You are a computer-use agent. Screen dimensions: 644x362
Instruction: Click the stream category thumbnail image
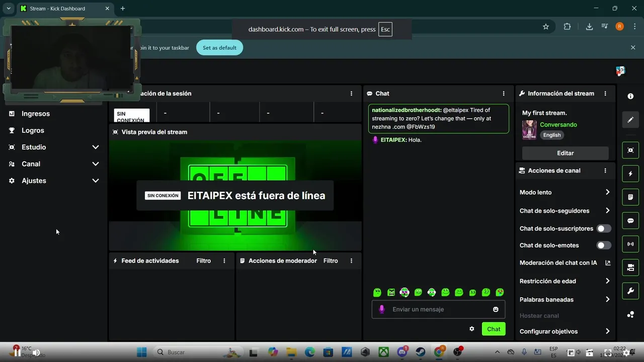pos(529,130)
